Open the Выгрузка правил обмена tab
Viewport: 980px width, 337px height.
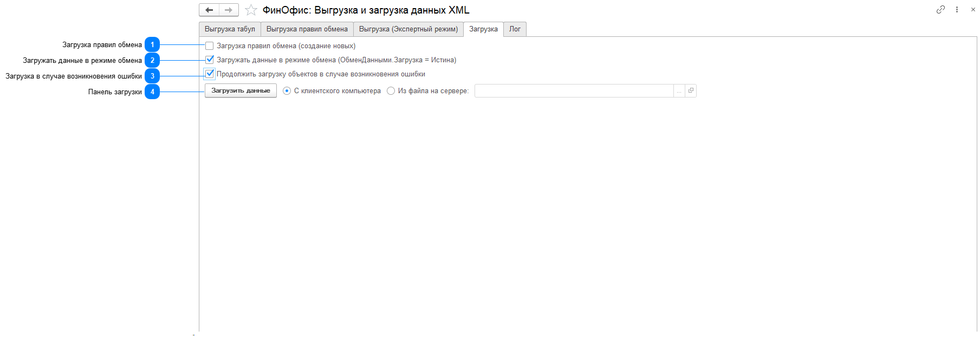click(x=307, y=29)
